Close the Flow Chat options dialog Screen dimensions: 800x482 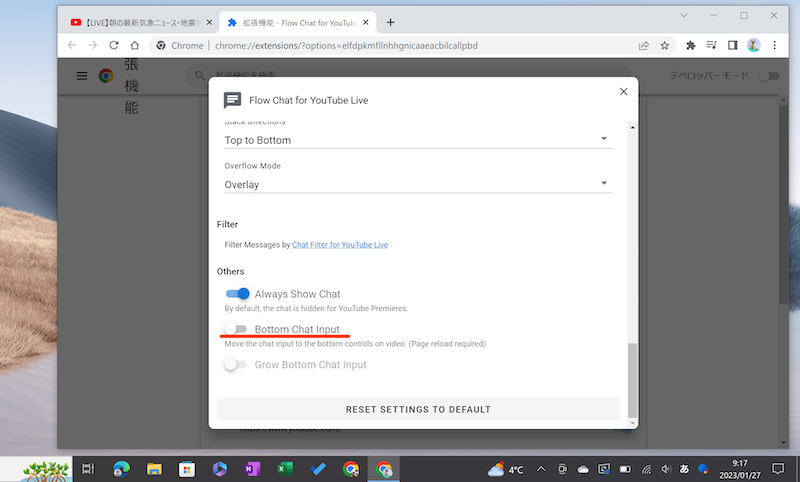[x=623, y=91]
